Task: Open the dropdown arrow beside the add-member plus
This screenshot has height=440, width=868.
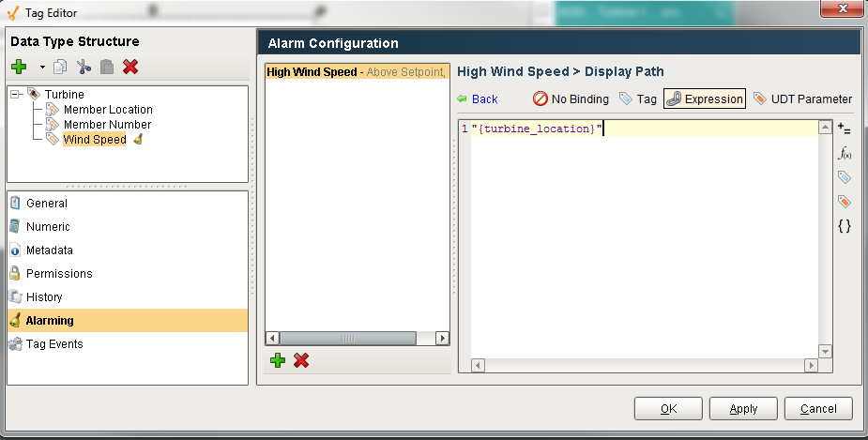Action: point(42,68)
